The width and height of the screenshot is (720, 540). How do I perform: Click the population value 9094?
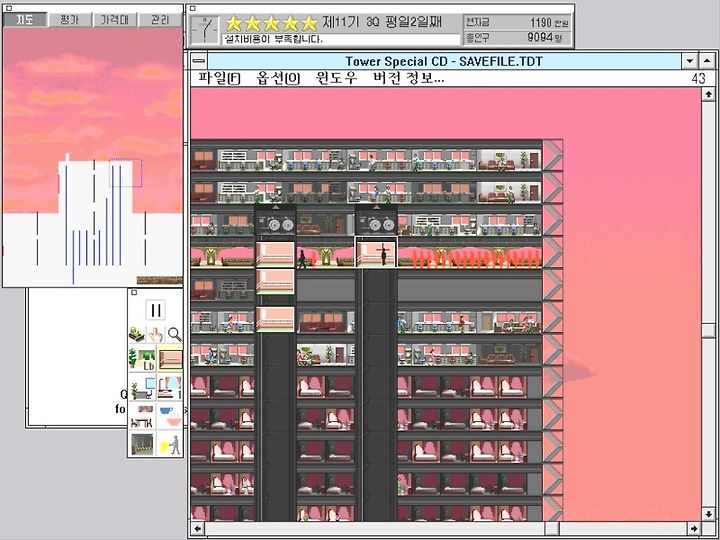pyautogui.click(x=540, y=37)
